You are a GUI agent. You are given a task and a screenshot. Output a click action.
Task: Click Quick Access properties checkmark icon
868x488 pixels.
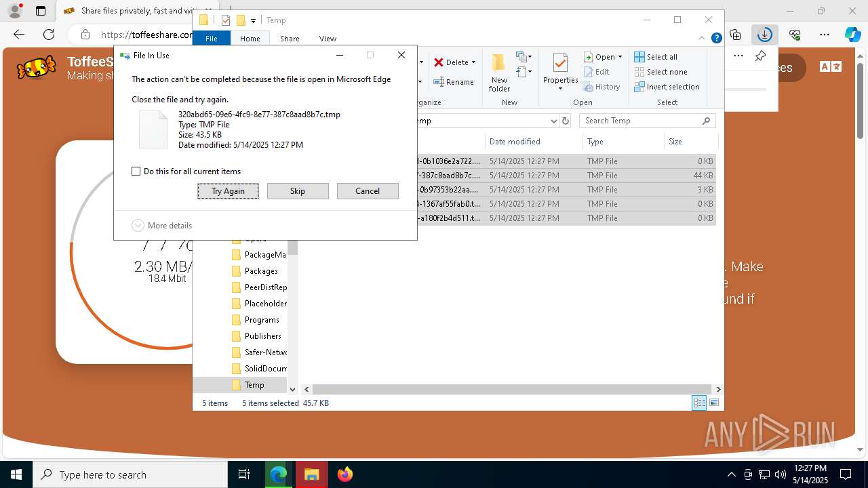click(x=226, y=20)
